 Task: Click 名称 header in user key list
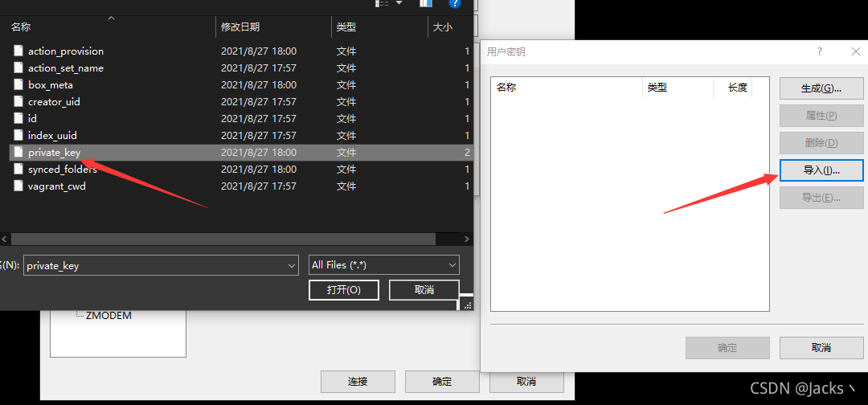coord(506,88)
